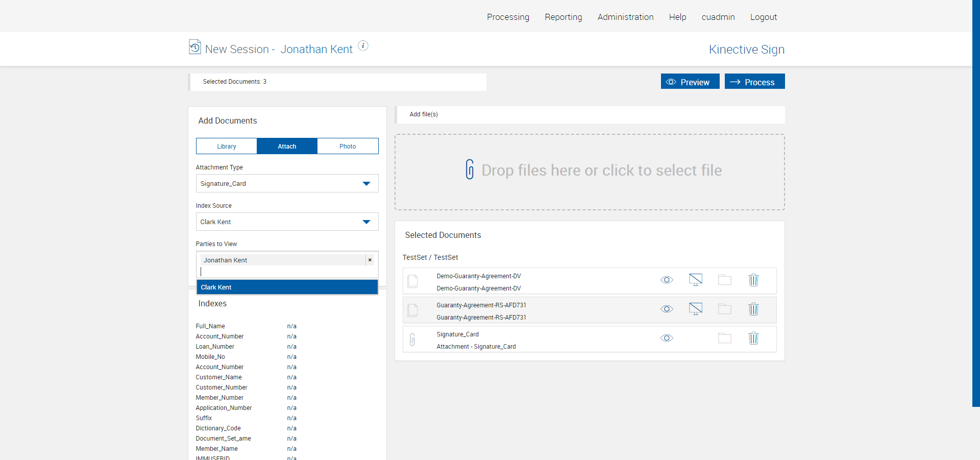
Task: Click the info icon beside Jonathan Kent
Action: coord(363,45)
